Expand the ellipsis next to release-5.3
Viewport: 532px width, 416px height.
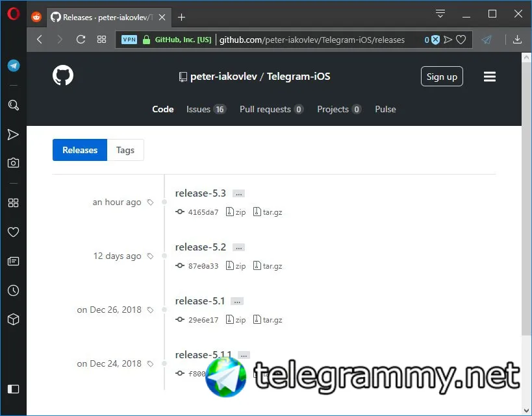point(238,194)
